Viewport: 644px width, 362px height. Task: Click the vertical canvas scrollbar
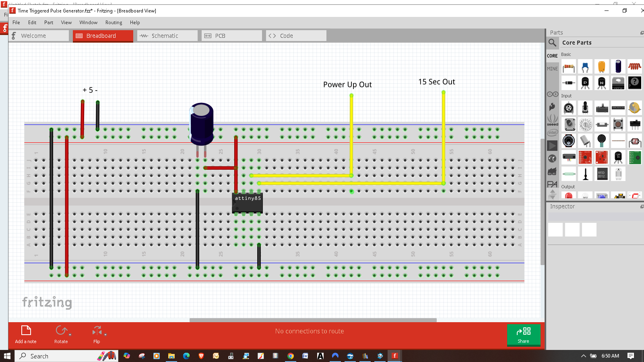(543, 202)
